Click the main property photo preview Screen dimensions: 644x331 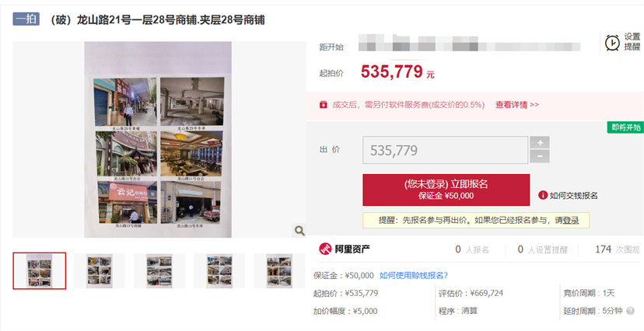click(158, 139)
